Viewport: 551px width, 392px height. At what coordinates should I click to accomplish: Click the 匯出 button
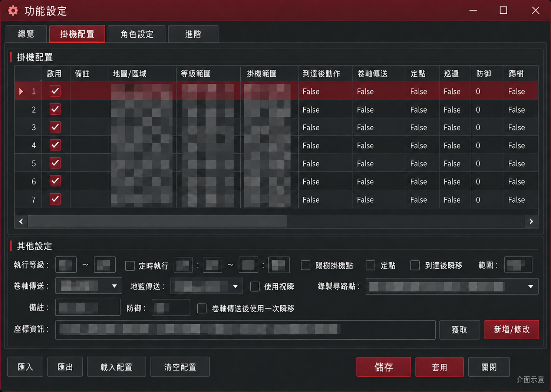pos(65,367)
